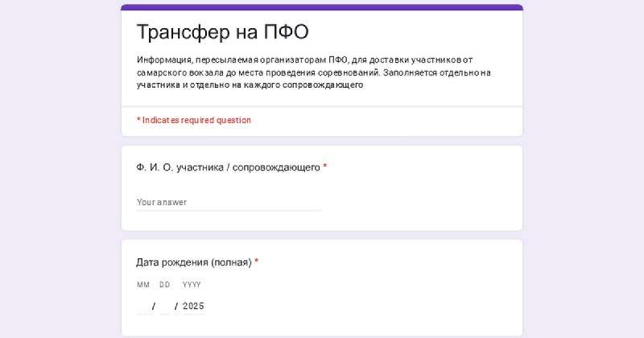Click the red asterisk beside the Ф. И. О. question
This screenshot has height=338, width=644.
tap(325, 167)
